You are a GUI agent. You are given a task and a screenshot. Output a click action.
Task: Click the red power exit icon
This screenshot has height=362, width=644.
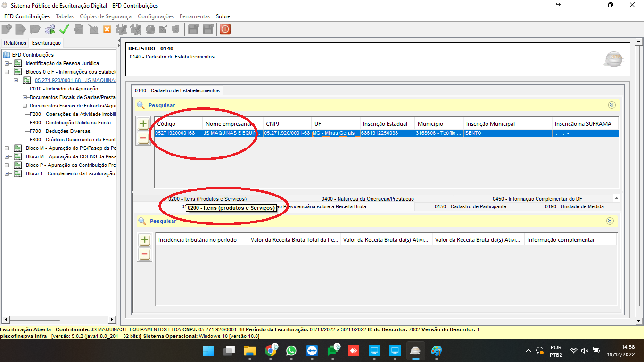pos(225,29)
